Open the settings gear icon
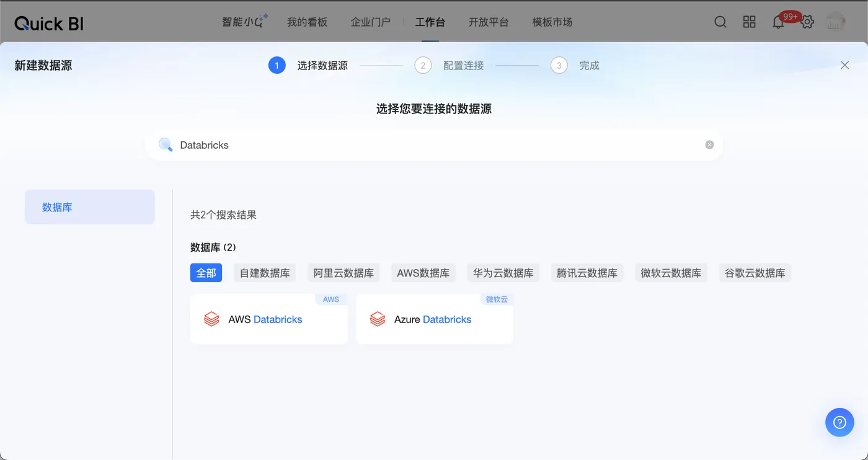The image size is (868, 460). tap(807, 22)
